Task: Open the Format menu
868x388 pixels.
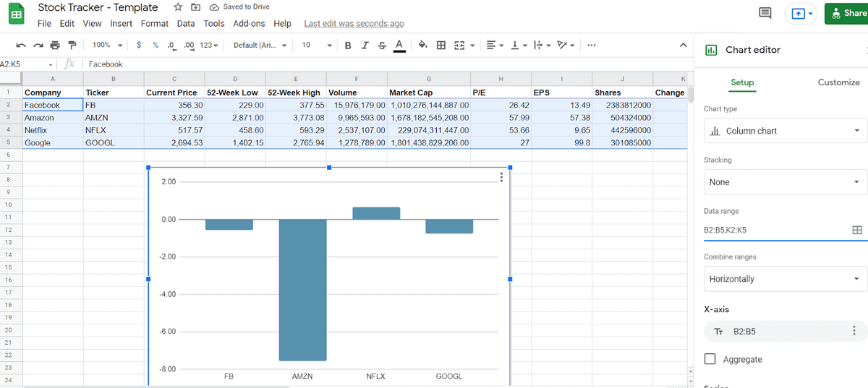Action: click(x=155, y=23)
